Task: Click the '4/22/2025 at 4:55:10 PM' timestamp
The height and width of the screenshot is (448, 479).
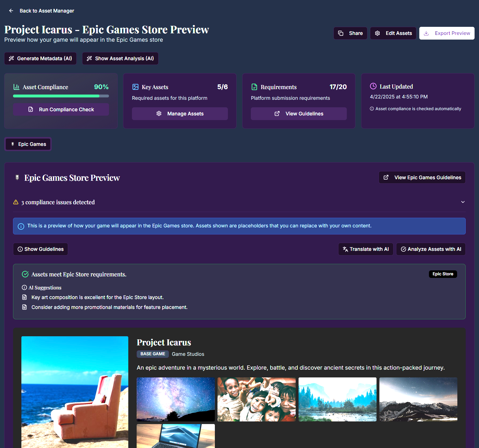Action: 399,97
